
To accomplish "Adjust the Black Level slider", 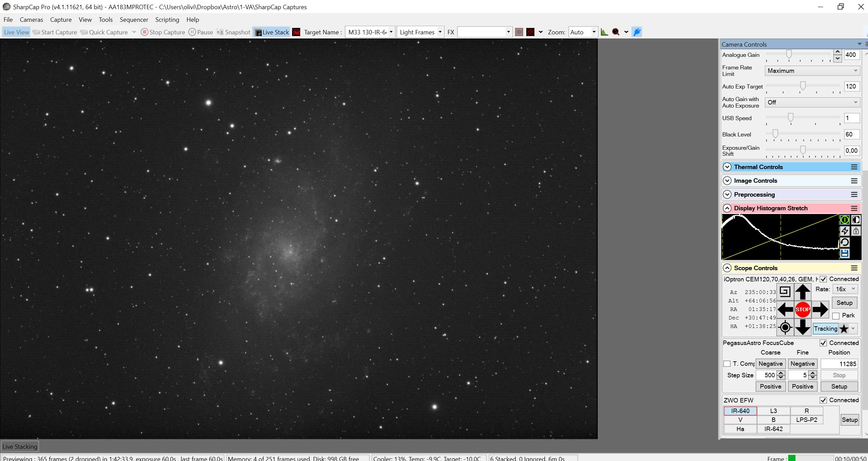I will [x=775, y=134].
